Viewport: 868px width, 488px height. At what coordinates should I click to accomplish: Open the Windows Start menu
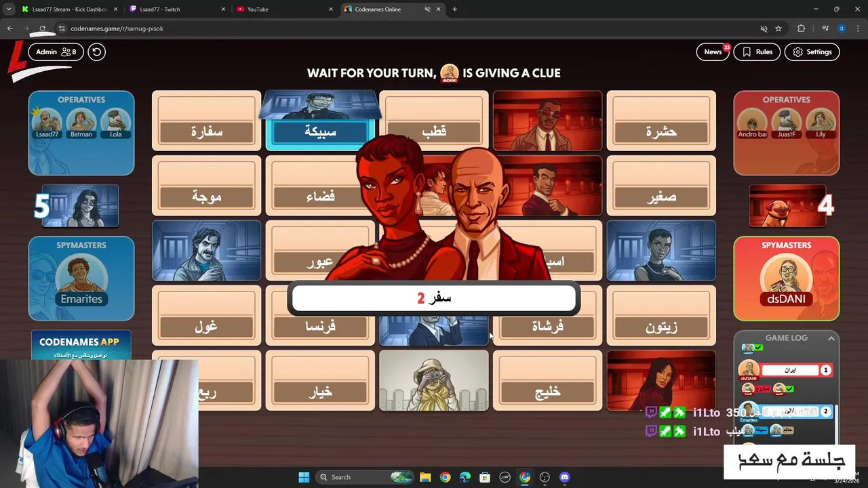click(304, 477)
